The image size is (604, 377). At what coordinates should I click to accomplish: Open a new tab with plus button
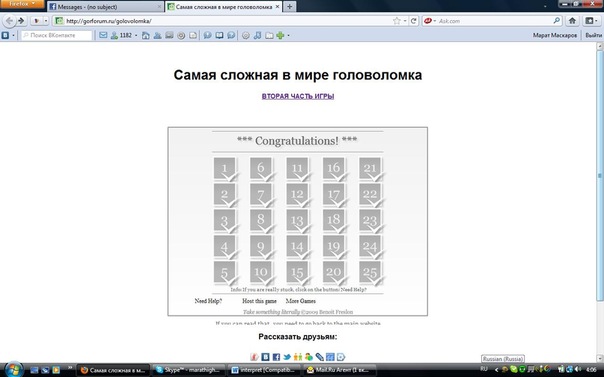point(290,7)
